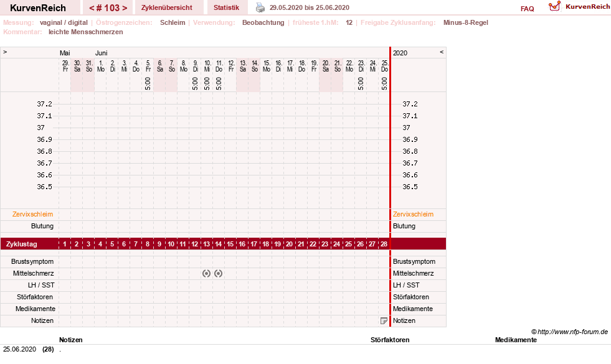Click the '5:00' time under 5. Fr
This screenshot has width=611, height=364.
pos(148,84)
